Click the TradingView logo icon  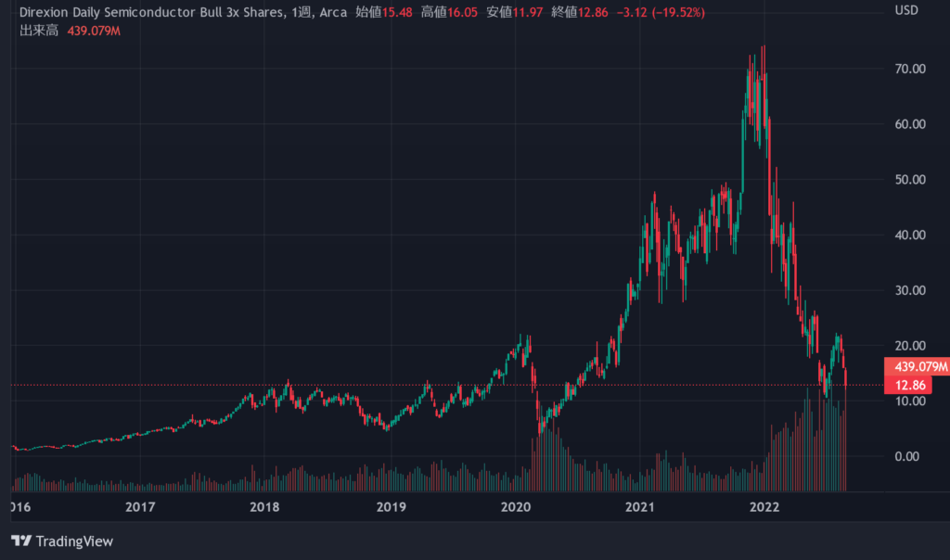pyautogui.click(x=21, y=541)
